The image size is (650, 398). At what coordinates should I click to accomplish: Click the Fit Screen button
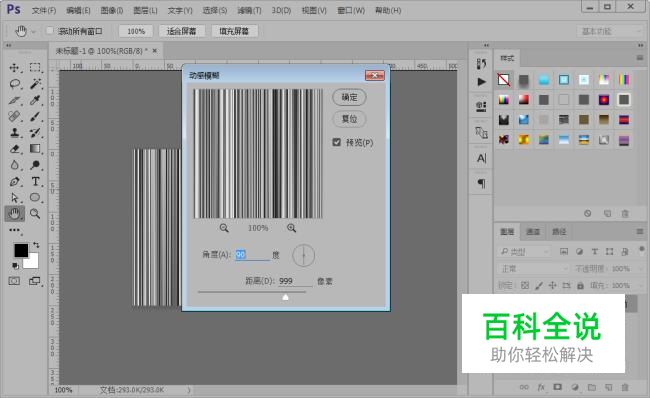pyautogui.click(x=182, y=31)
